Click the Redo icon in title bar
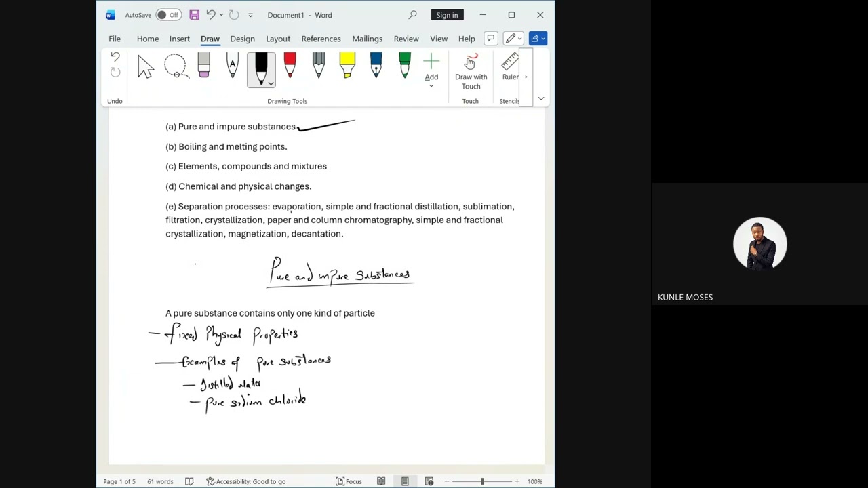868x488 pixels. pos(234,15)
